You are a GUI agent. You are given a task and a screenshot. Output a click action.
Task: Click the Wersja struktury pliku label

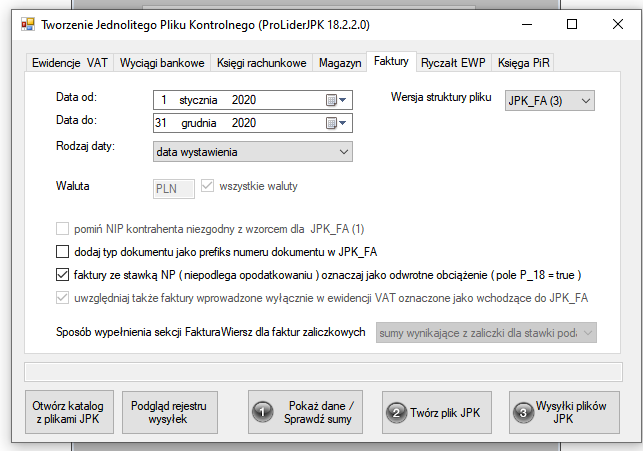[441, 97]
